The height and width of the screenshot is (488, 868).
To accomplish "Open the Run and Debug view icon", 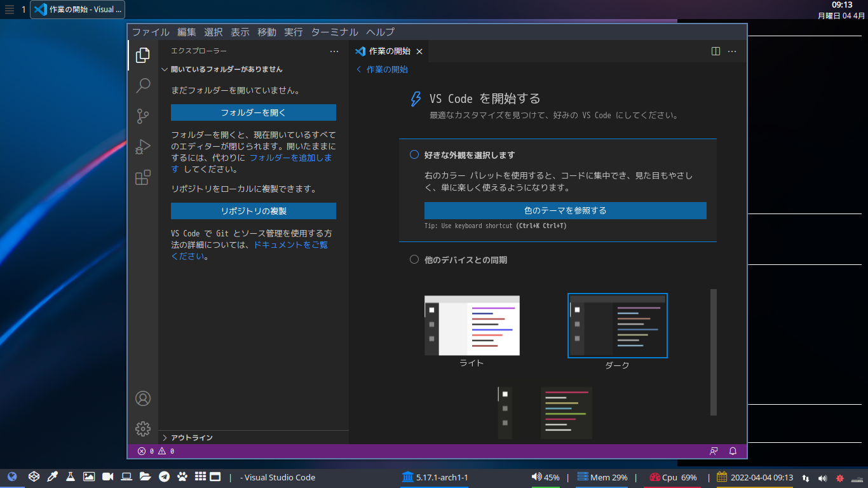I will click(x=143, y=147).
